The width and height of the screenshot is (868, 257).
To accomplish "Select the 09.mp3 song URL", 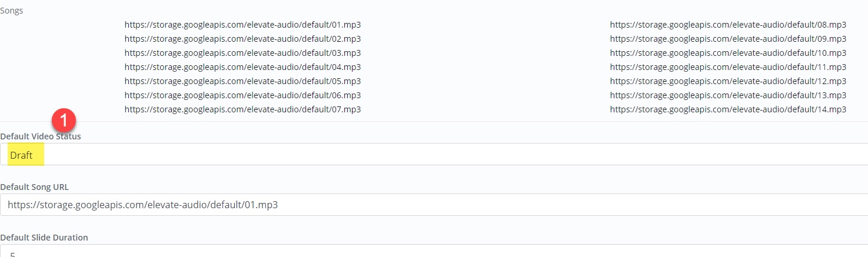I will [728, 39].
